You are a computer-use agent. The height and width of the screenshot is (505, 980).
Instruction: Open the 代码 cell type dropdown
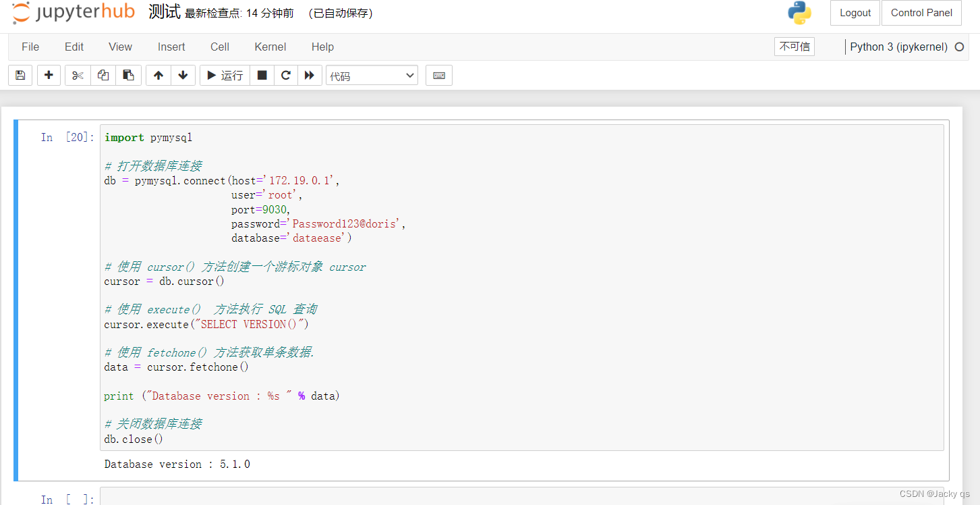coord(372,75)
